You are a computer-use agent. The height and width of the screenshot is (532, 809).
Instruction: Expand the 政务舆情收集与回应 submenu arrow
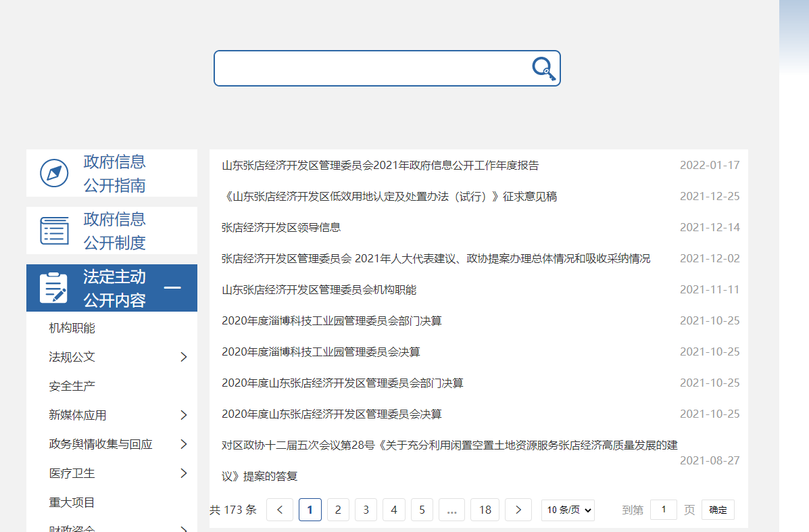[x=183, y=444]
